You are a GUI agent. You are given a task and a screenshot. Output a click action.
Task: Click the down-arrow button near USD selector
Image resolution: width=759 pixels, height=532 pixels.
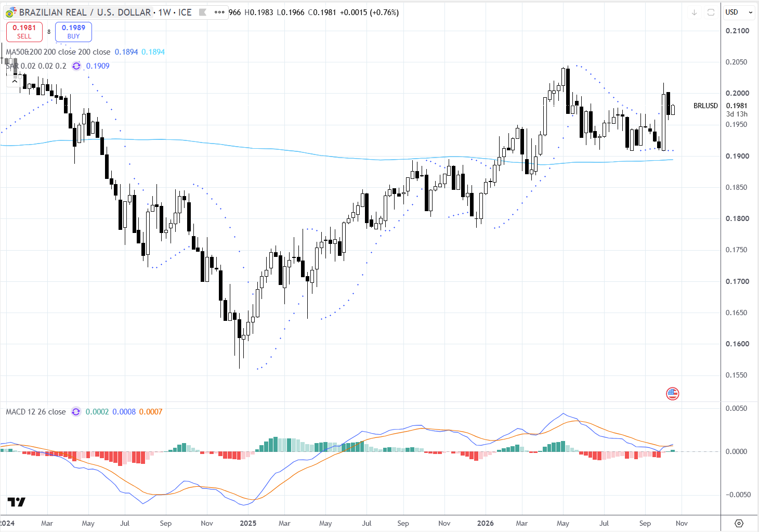[694, 12]
